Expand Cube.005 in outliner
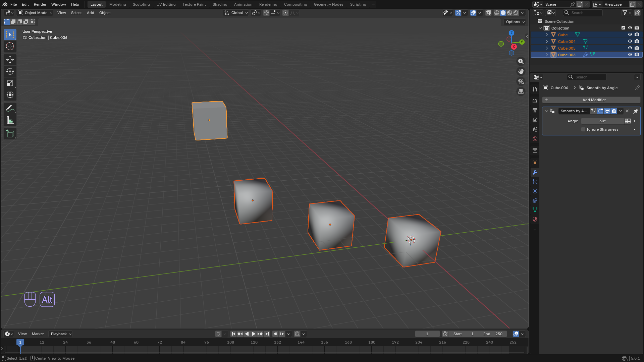Image resolution: width=644 pixels, height=362 pixels. 547,48
